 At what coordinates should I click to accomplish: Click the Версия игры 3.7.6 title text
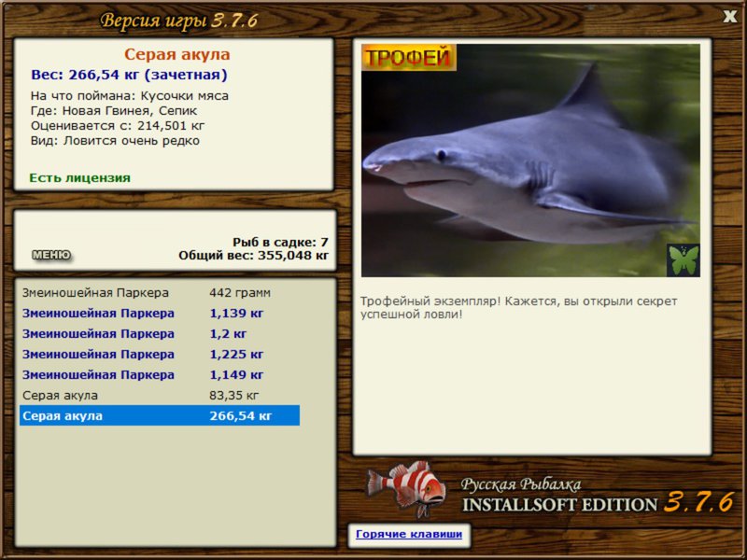179,21
